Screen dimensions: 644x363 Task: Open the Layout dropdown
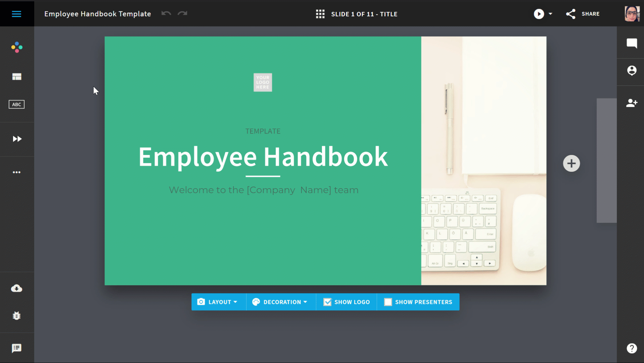(x=218, y=302)
